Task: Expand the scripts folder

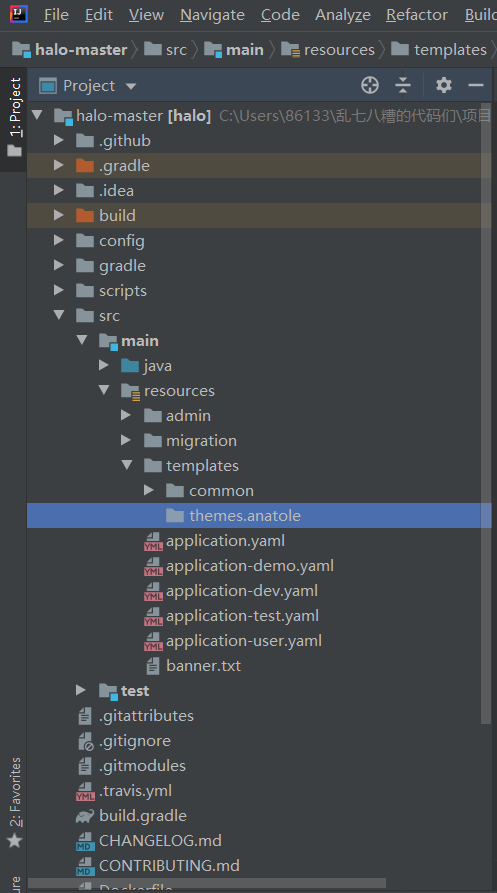Action: pyautogui.click(x=59, y=290)
